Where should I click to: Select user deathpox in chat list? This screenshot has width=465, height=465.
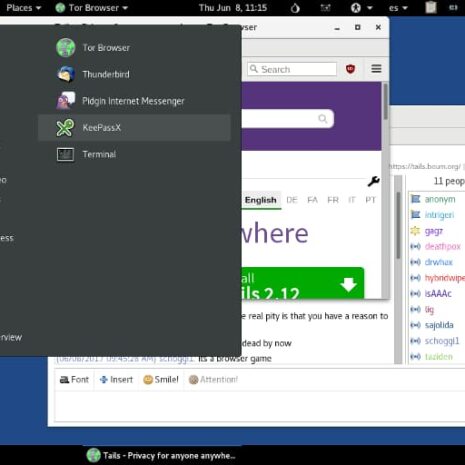click(442, 246)
